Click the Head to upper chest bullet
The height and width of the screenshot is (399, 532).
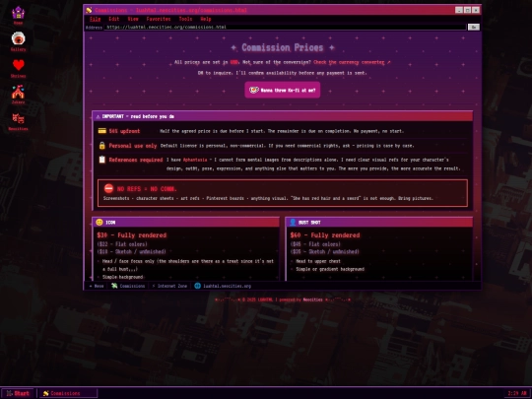tap(318, 261)
